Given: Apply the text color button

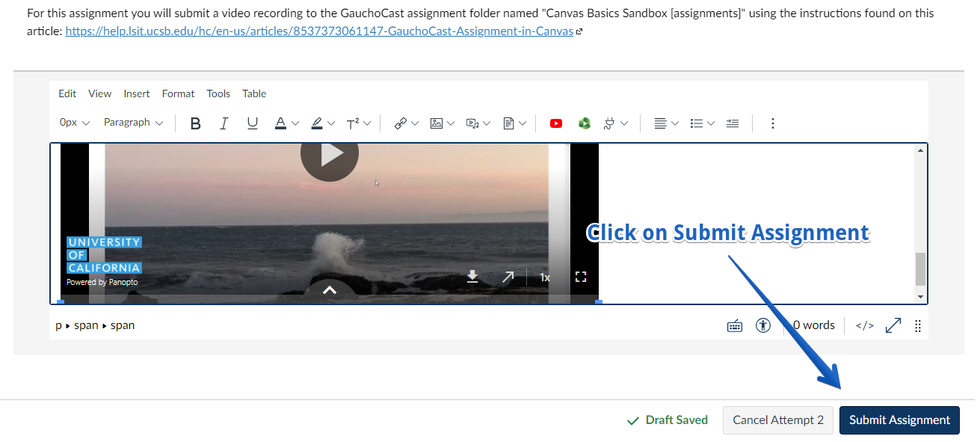Looking at the screenshot, I should (x=280, y=123).
